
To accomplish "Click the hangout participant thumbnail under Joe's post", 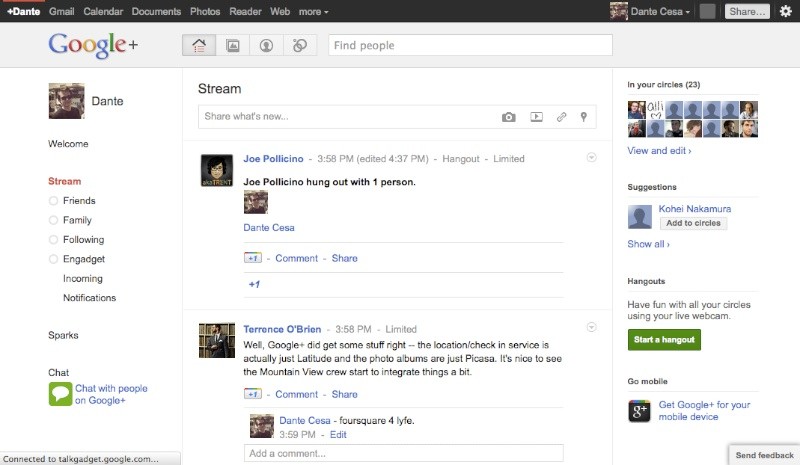I will pyautogui.click(x=256, y=202).
